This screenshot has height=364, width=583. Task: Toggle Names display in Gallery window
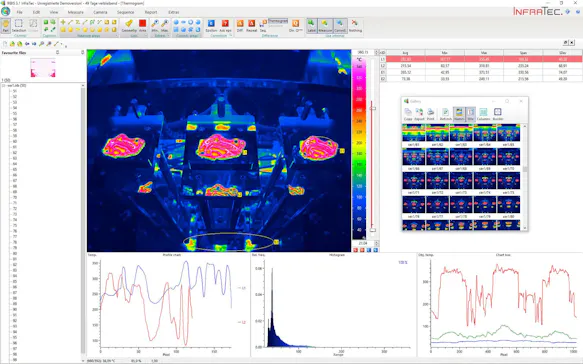459,114
